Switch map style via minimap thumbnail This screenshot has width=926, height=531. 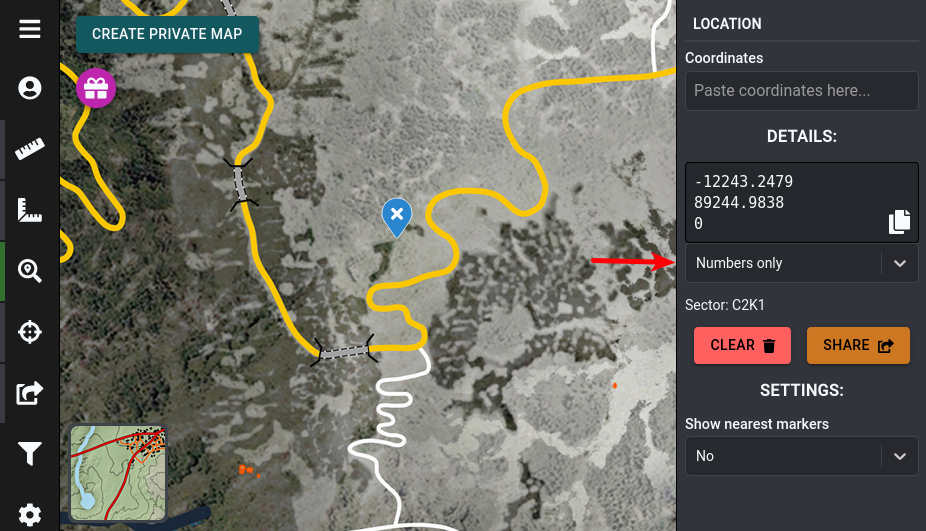pos(118,473)
